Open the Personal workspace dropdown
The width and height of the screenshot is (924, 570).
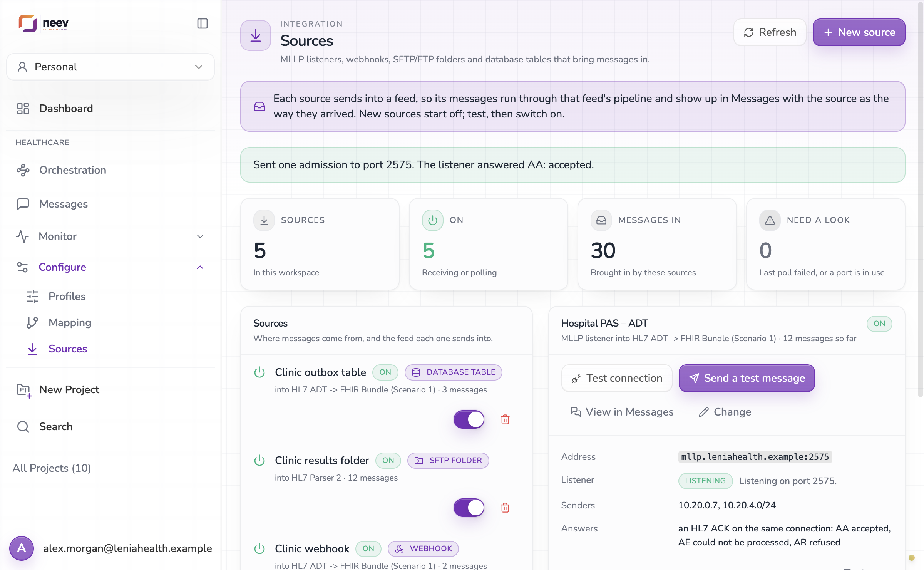tap(110, 67)
